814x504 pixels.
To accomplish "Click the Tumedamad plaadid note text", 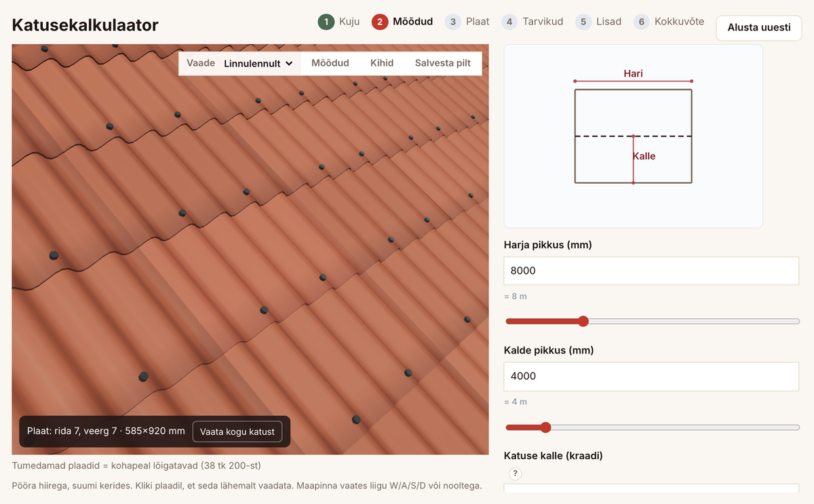I will (x=136, y=466).
